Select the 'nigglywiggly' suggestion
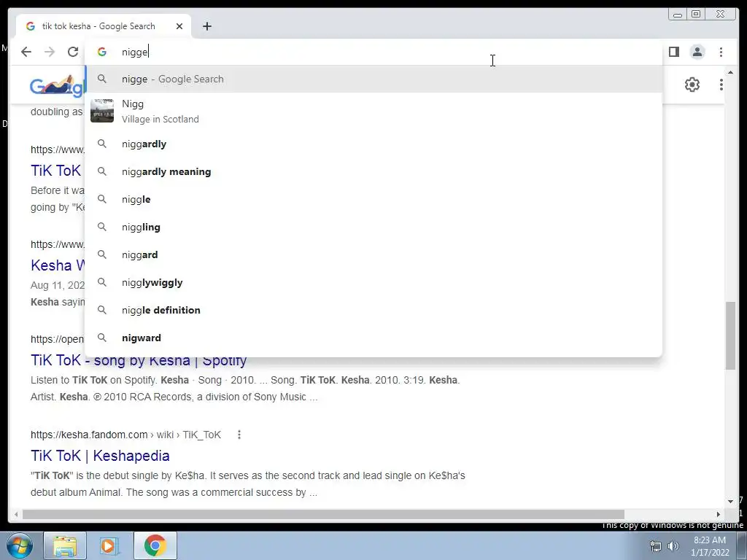The width and height of the screenshot is (747, 560). 373,282
